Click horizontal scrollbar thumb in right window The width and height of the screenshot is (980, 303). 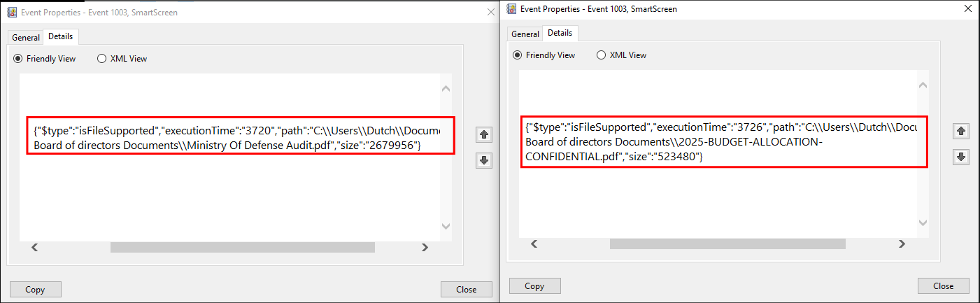[727, 244]
